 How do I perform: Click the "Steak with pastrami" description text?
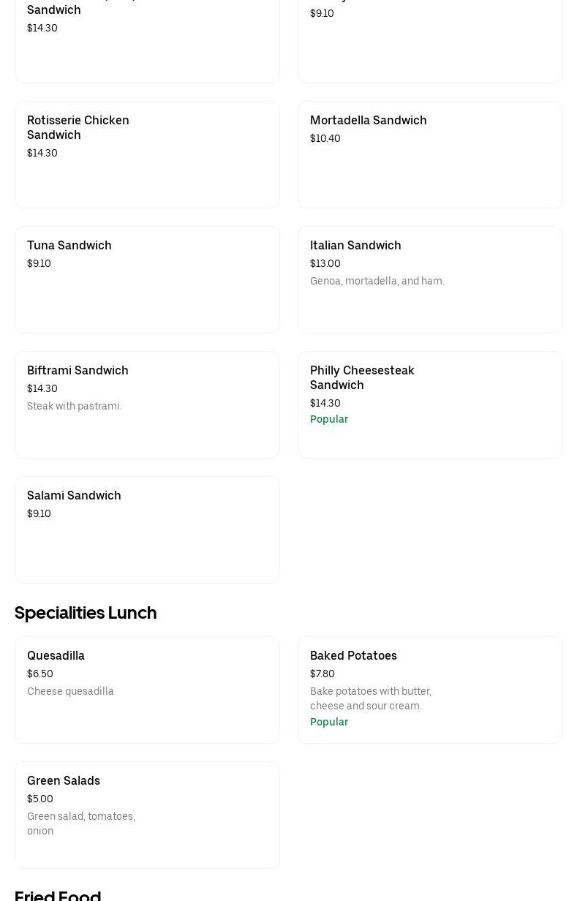(x=75, y=406)
